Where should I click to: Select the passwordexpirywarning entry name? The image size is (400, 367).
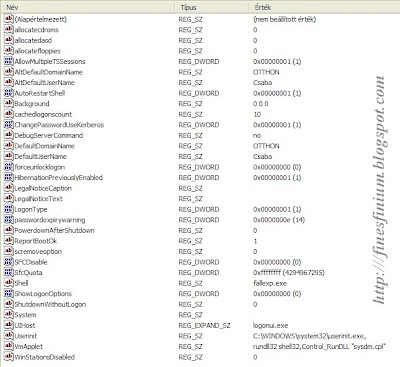[50, 220]
